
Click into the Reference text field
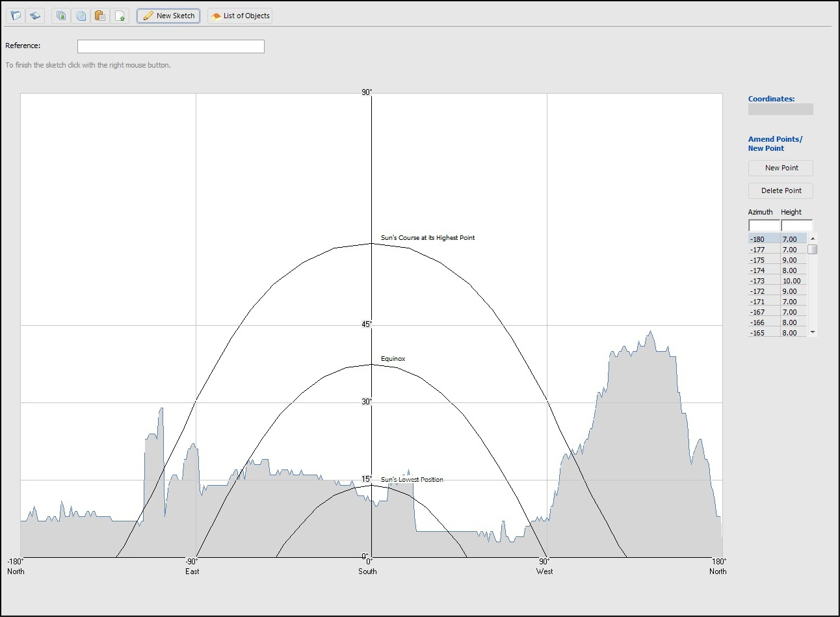pyautogui.click(x=170, y=46)
